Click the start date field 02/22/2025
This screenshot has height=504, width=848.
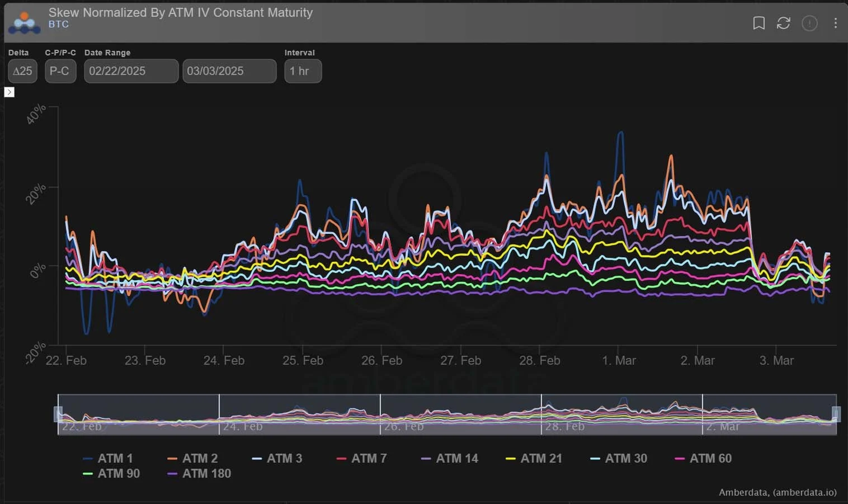click(131, 71)
